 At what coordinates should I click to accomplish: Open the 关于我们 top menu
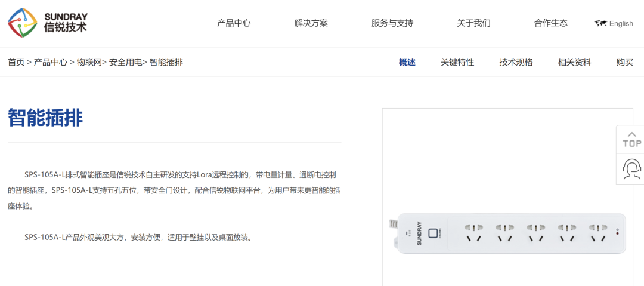point(473,23)
